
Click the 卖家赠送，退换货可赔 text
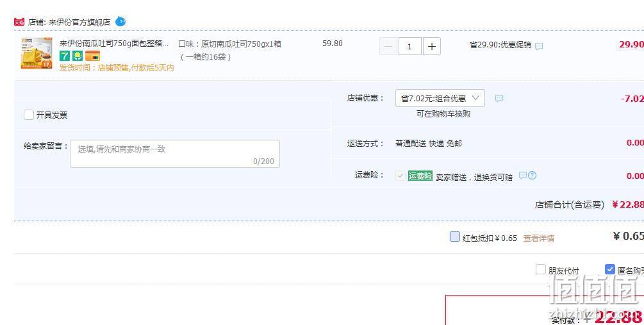pyautogui.click(x=474, y=177)
